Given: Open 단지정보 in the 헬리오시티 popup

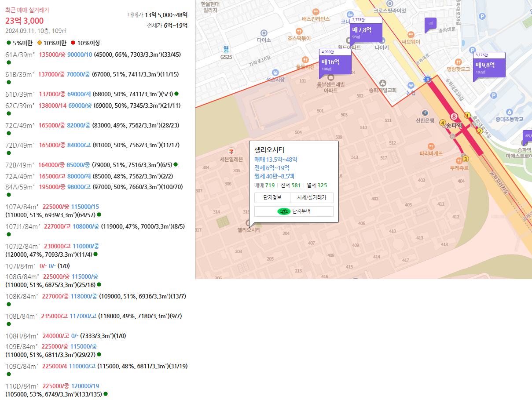Looking at the screenshot, I should coord(272,198).
